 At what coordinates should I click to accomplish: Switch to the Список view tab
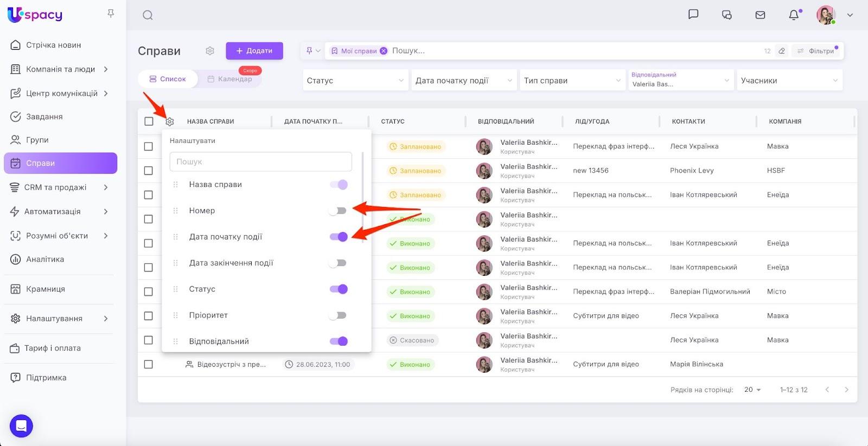(168, 79)
